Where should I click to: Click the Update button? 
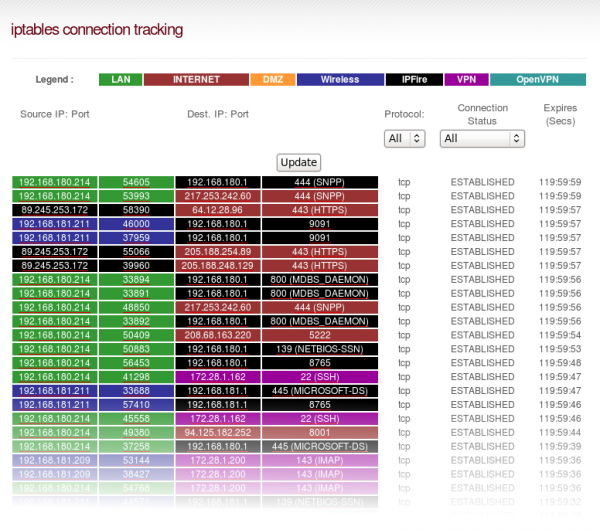tap(299, 162)
